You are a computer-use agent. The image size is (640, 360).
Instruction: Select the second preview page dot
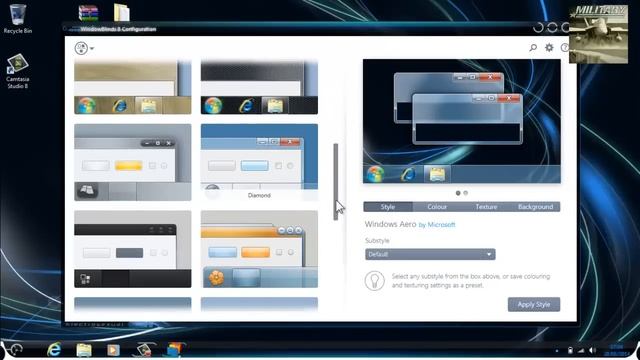(466, 193)
